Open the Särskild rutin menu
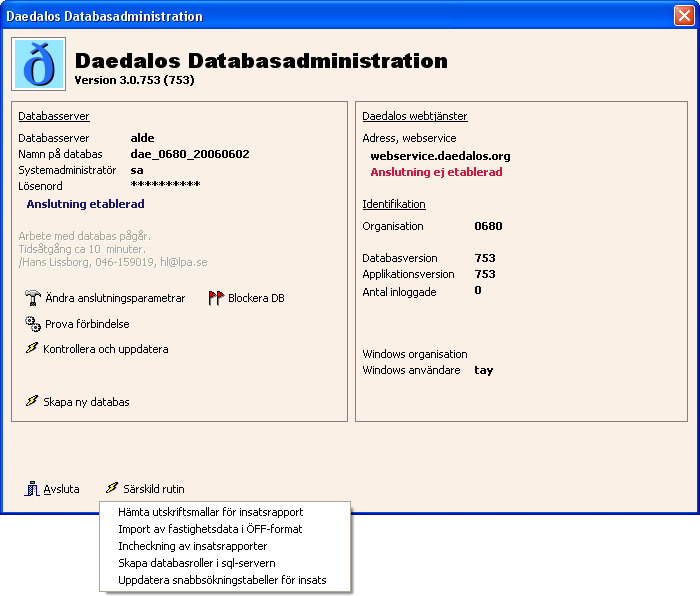The image size is (700, 596). click(x=154, y=489)
